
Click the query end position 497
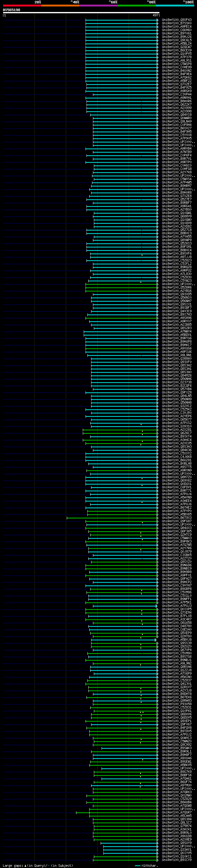pyautogui.click(x=155, y=15)
